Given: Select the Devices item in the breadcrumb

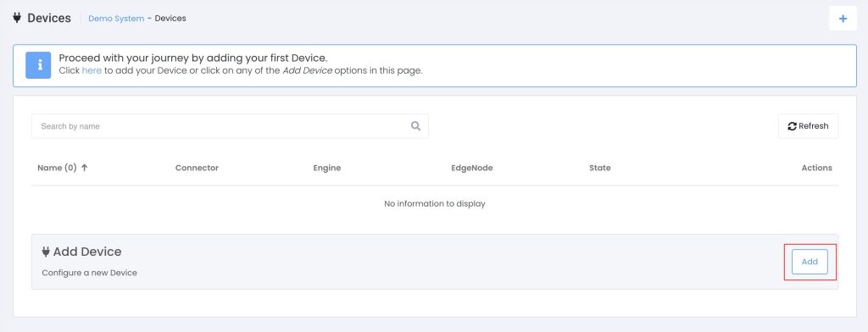Looking at the screenshot, I should (170, 19).
